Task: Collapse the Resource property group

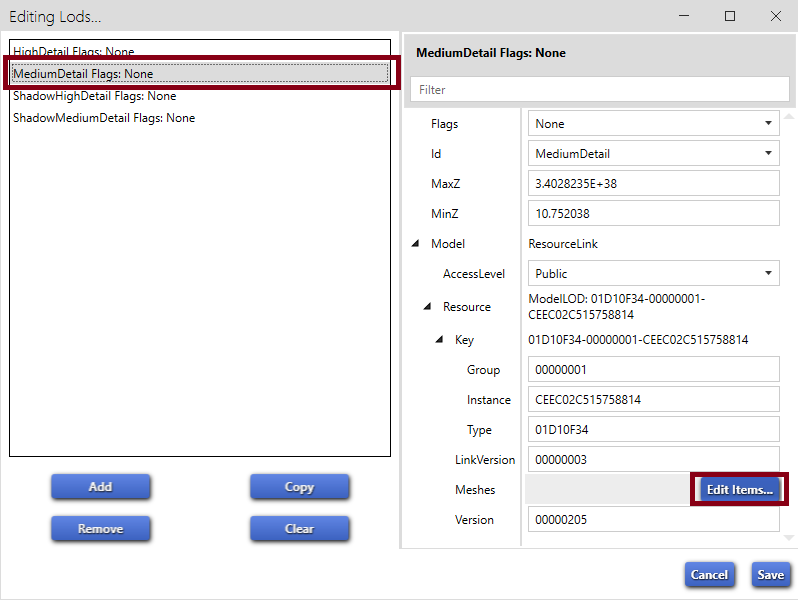Action: (x=428, y=306)
